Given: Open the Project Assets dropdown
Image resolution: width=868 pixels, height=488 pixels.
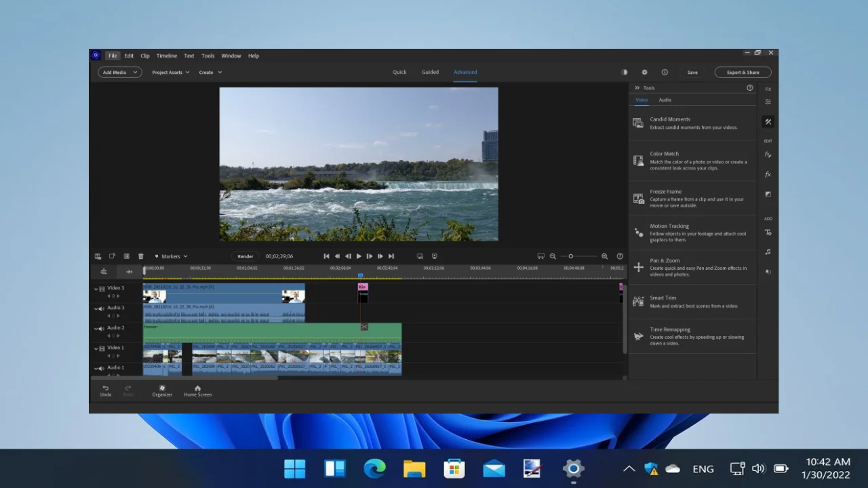Looking at the screenshot, I should [170, 72].
